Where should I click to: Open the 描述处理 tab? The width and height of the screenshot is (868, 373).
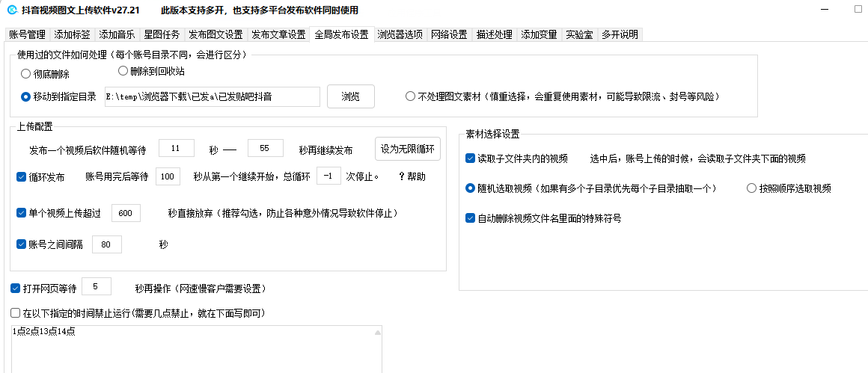495,34
